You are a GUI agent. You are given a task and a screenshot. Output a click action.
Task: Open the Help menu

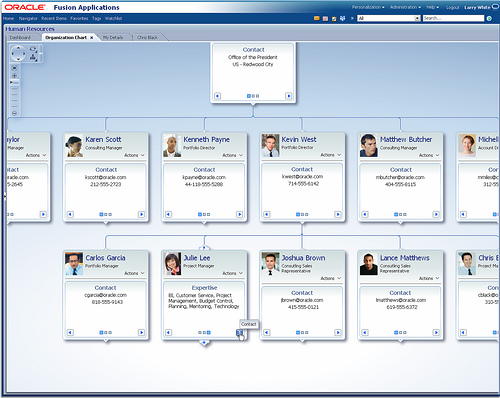pos(433,7)
